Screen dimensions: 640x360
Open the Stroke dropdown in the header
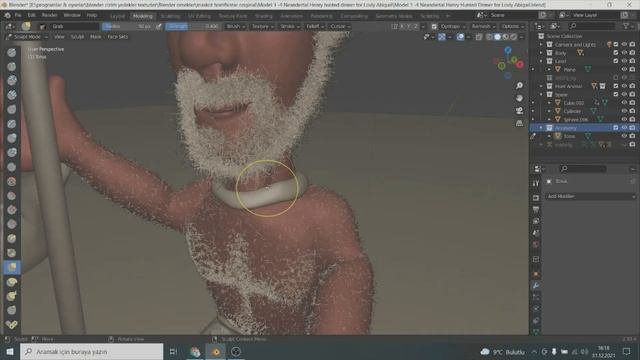pos(290,26)
